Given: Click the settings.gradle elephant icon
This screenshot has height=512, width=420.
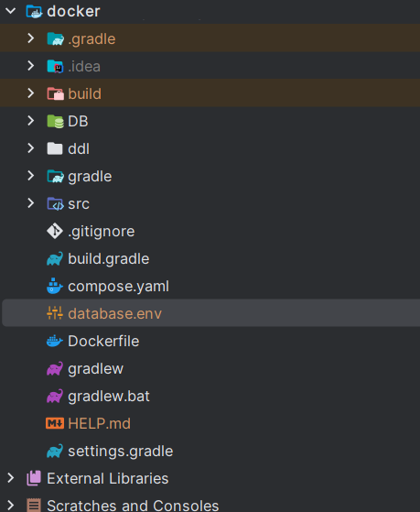Looking at the screenshot, I should pyautogui.click(x=55, y=451).
